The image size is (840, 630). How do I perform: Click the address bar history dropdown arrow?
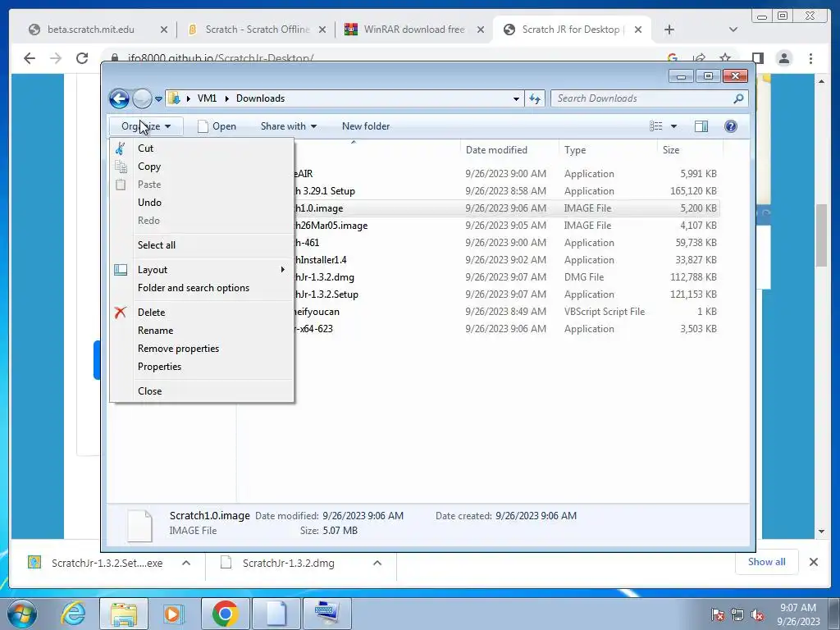[516, 99]
